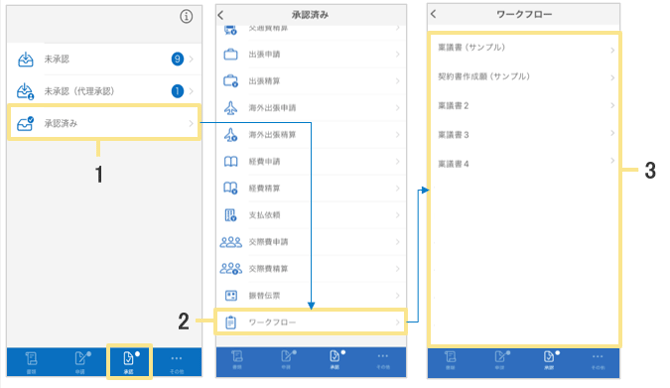This screenshot has height=388, width=670.
Task: Expand the ワークフロー row chevron in the list
Action: click(397, 322)
